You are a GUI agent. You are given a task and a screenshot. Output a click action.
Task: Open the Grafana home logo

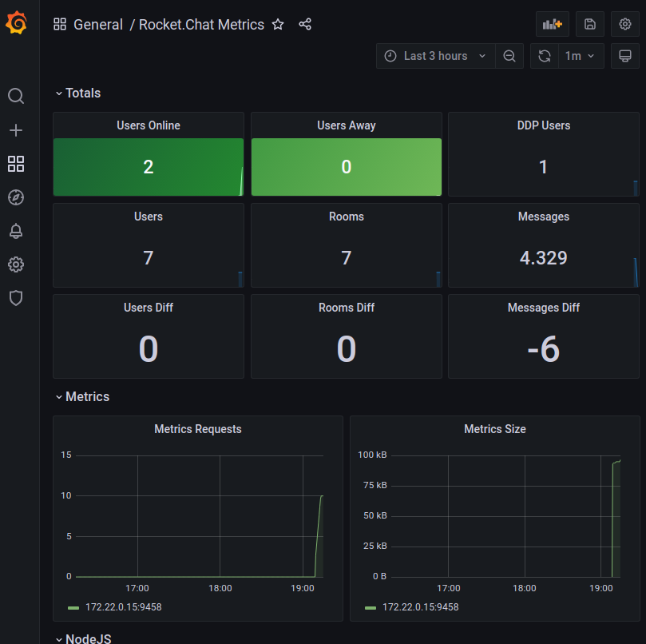(x=17, y=22)
